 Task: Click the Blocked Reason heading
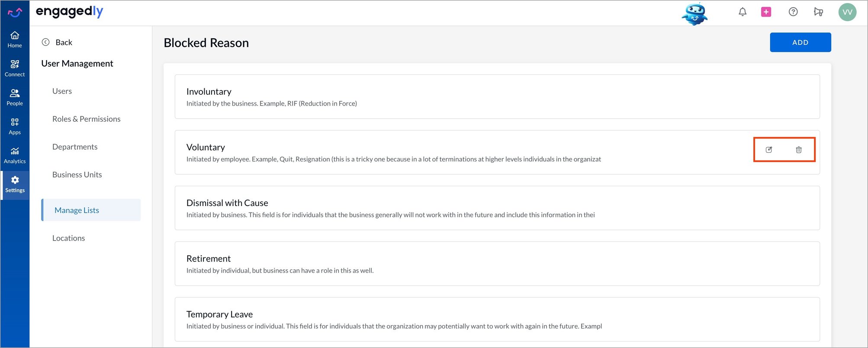tap(206, 43)
